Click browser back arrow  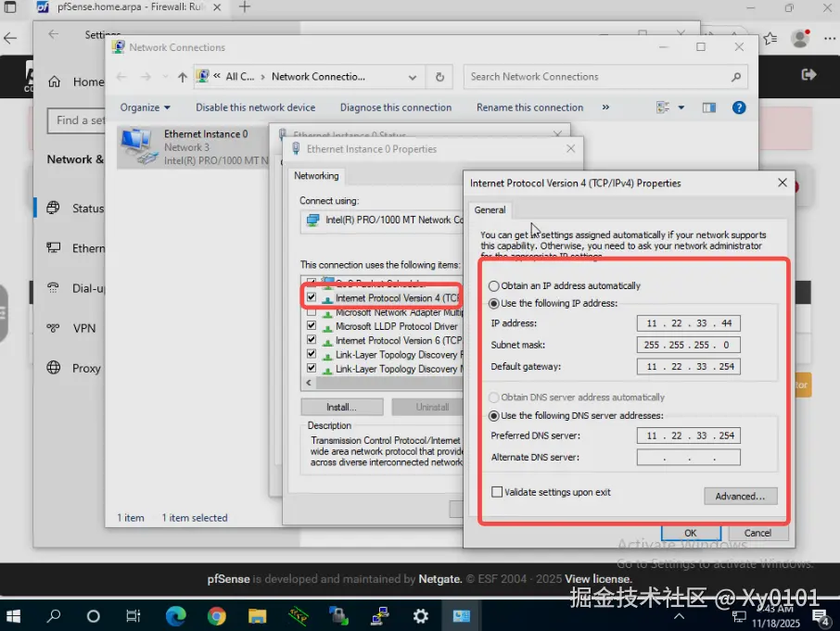(x=9, y=38)
